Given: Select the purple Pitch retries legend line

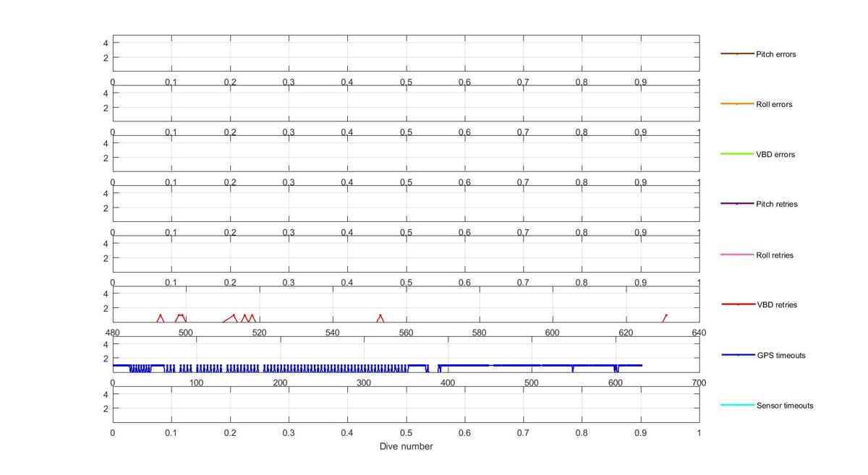Looking at the screenshot, I should click(x=737, y=204).
